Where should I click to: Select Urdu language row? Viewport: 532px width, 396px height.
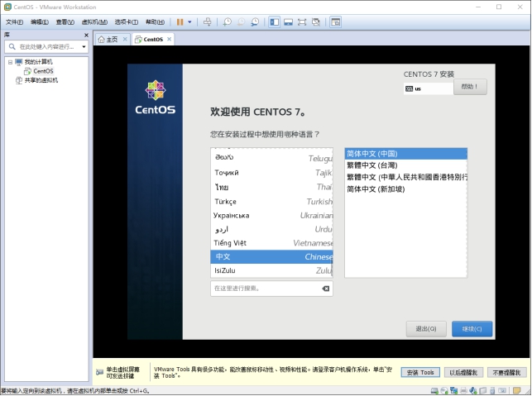[x=271, y=229]
